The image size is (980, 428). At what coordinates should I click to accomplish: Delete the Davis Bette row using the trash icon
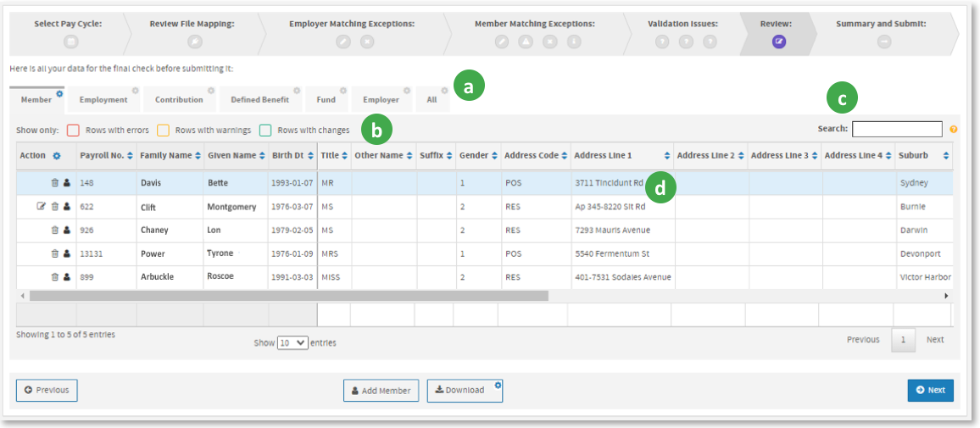pos(55,182)
